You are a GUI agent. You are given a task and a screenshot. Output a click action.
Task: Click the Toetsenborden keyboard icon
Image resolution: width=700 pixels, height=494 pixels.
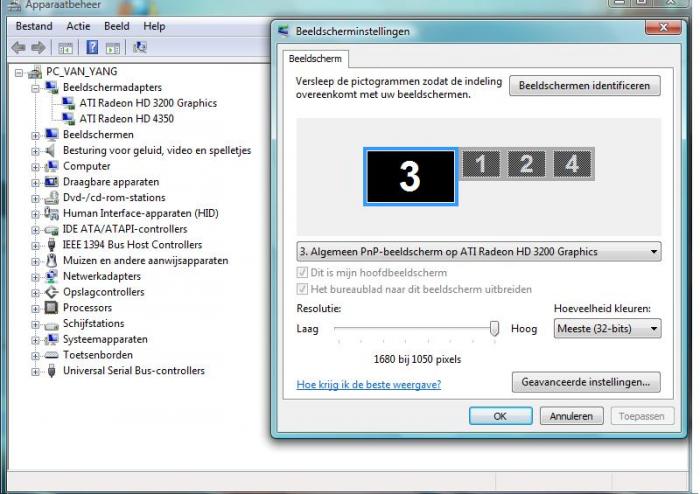click(52, 355)
